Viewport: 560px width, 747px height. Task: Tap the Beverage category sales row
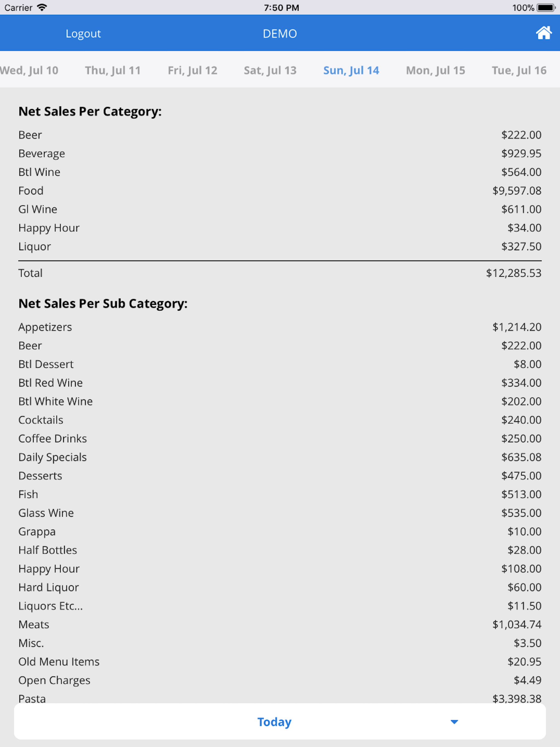pyautogui.click(x=280, y=154)
